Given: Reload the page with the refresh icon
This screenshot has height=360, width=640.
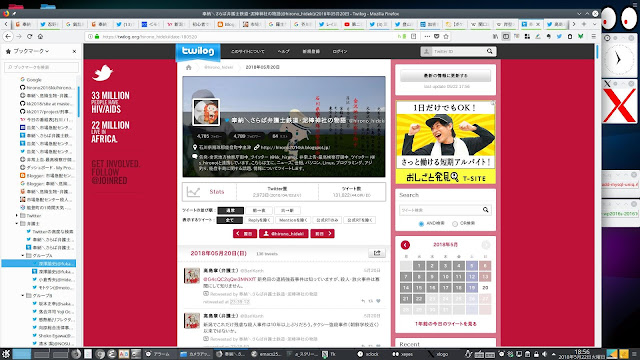Looking at the screenshot, I should point(29,36).
